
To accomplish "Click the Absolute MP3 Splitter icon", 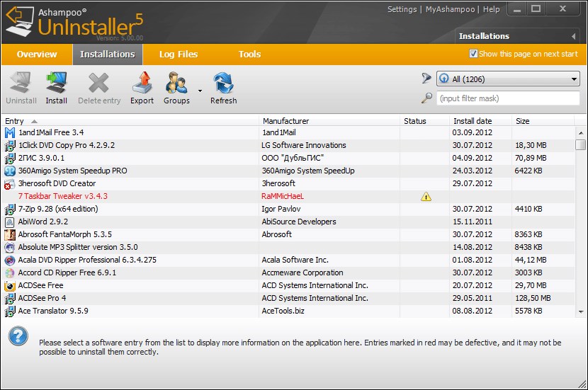I will point(10,247).
